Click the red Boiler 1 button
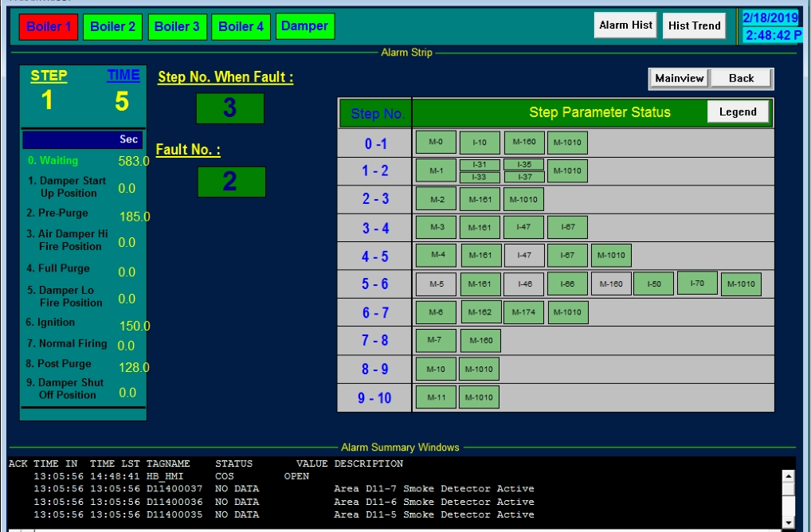Viewport: 811px width, 532px height. (49, 26)
